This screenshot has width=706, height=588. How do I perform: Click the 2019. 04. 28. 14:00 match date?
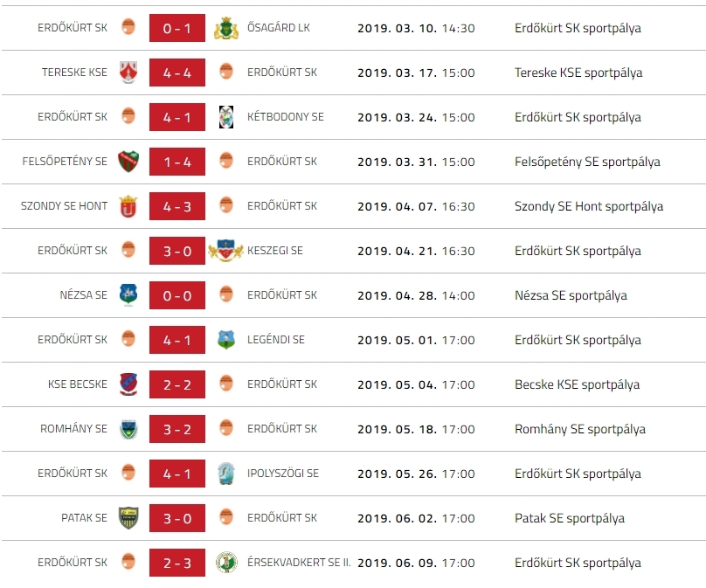pyautogui.click(x=416, y=295)
